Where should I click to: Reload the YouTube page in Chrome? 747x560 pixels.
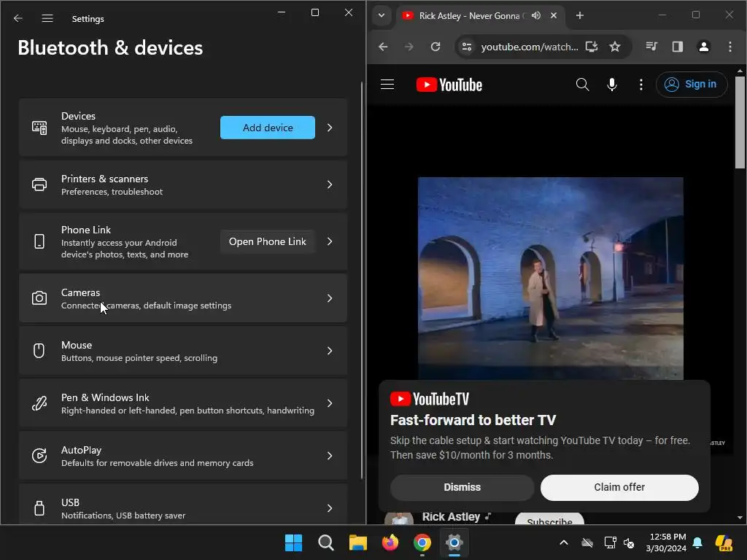click(x=436, y=47)
